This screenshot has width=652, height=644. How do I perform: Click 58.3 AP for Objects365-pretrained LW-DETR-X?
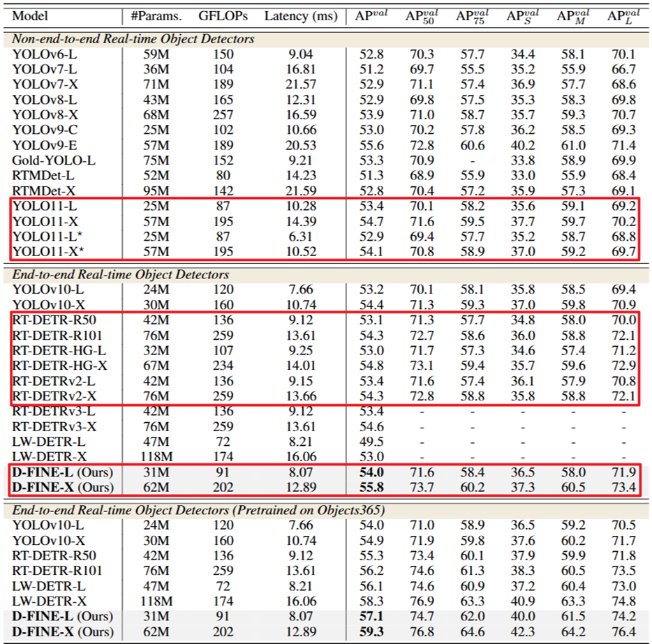point(371,601)
